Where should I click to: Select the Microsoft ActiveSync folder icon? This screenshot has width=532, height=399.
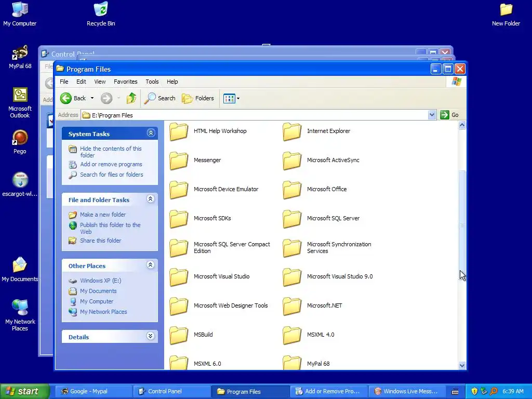click(x=292, y=161)
